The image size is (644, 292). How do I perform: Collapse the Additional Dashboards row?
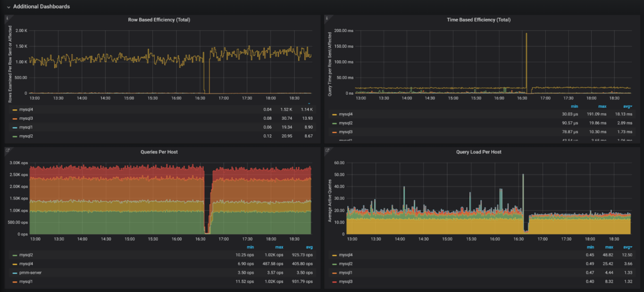[x=8, y=6]
